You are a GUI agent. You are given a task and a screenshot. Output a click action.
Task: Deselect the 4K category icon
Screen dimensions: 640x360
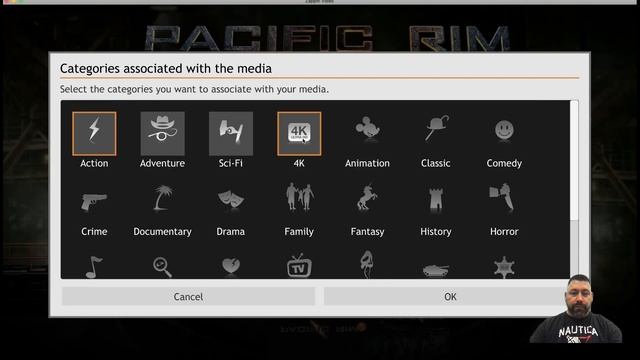coord(299,133)
